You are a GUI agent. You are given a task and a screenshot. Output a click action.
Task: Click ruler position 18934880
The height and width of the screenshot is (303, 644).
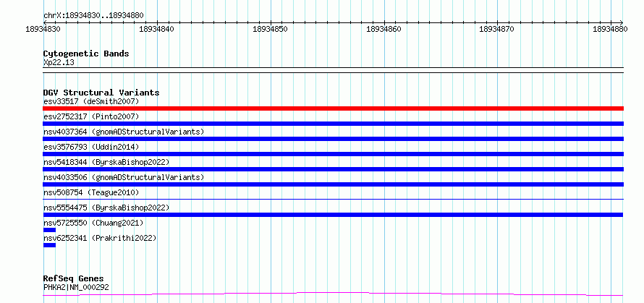pyautogui.click(x=610, y=29)
